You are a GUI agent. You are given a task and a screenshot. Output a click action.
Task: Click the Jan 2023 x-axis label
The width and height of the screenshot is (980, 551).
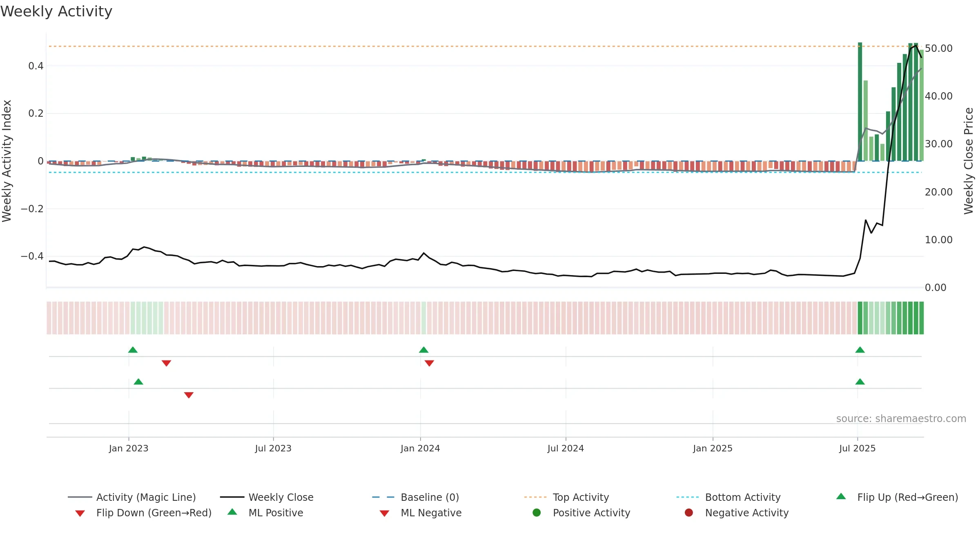pos(129,449)
